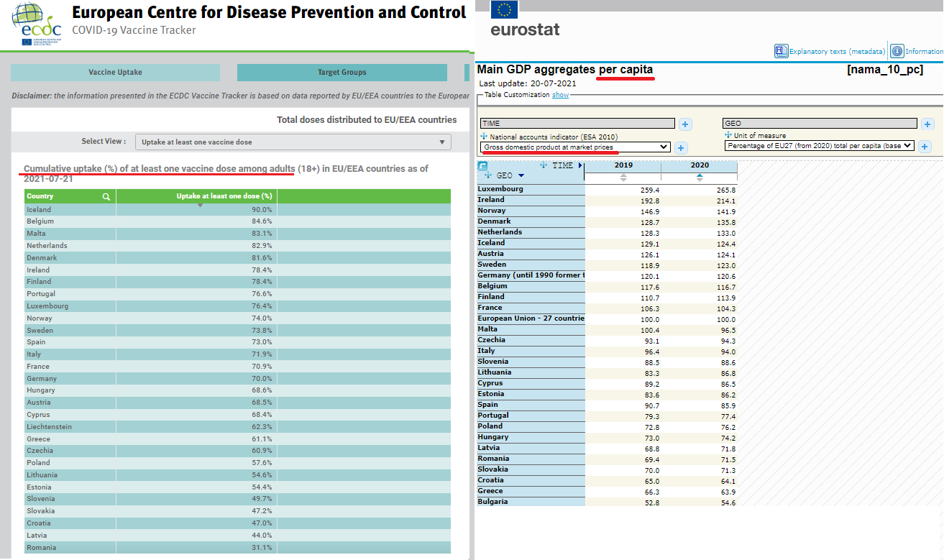944x560 pixels.
Task: Click Latvia in the ECDC uptake table
Action: (x=37, y=536)
